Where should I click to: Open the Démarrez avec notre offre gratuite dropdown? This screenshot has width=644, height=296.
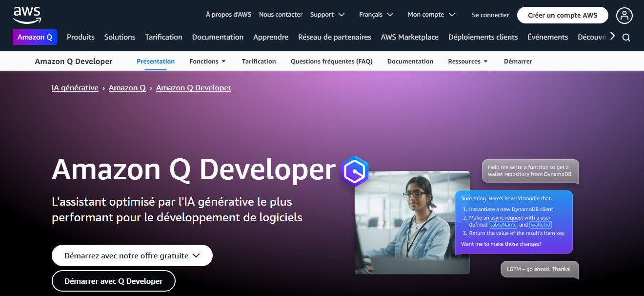pyautogui.click(x=132, y=255)
